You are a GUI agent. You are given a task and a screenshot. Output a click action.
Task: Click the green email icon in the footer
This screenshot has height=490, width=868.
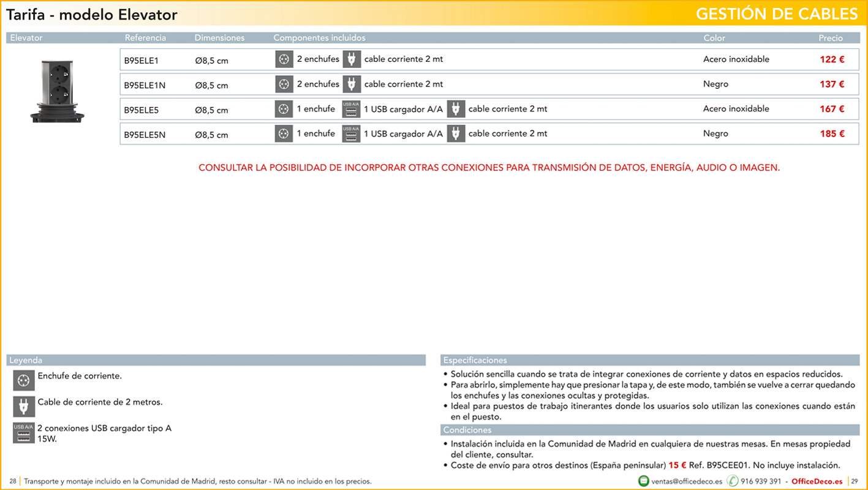643,481
